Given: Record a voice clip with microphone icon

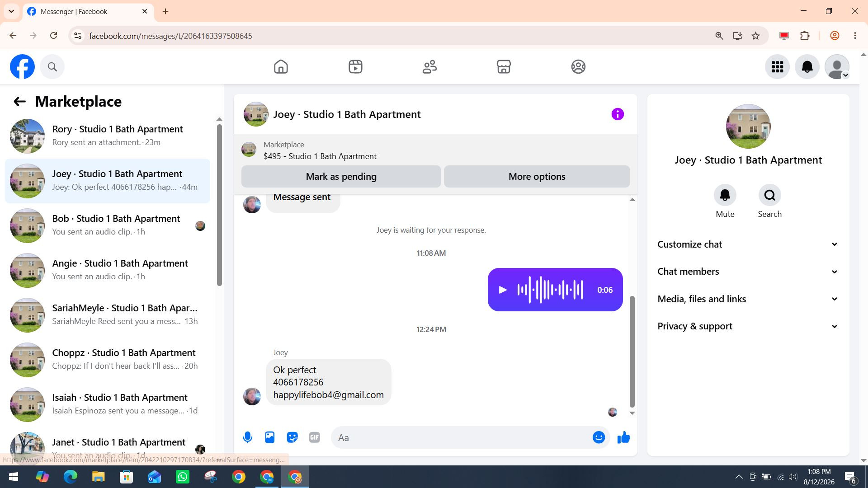Looking at the screenshot, I should [247, 437].
